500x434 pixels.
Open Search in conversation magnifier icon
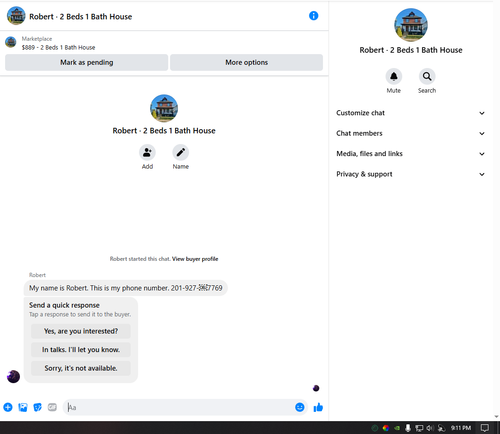coord(427,77)
